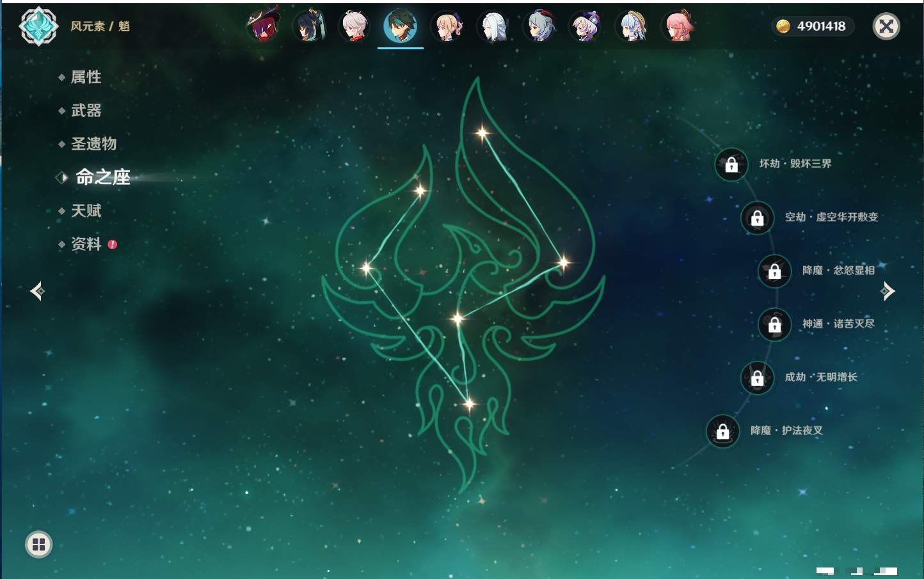This screenshot has height=579, width=924.
Task: Click the 神通·诸苦灭尽 constellation label
Action: point(838,324)
